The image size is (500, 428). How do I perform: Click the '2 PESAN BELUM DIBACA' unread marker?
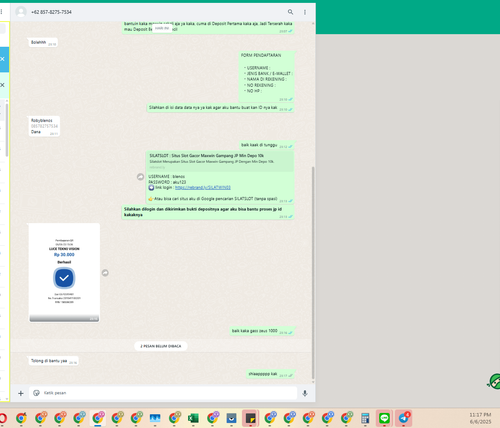click(161, 346)
